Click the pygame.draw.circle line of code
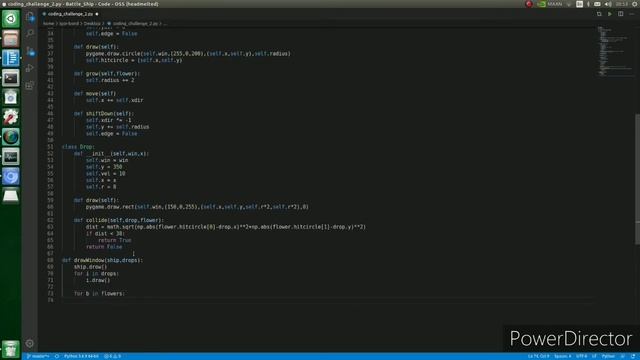The width and height of the screenshot is (640, 360). click(x=188, y=53)
